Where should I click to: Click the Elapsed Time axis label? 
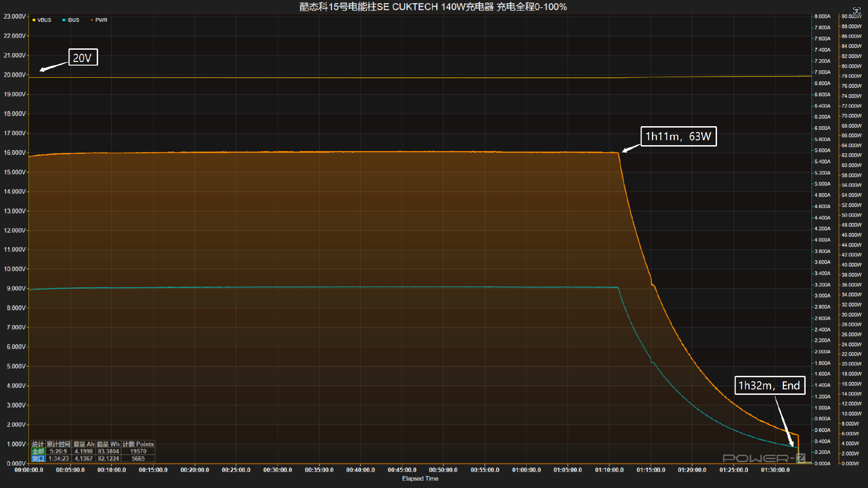pos(420,479)
